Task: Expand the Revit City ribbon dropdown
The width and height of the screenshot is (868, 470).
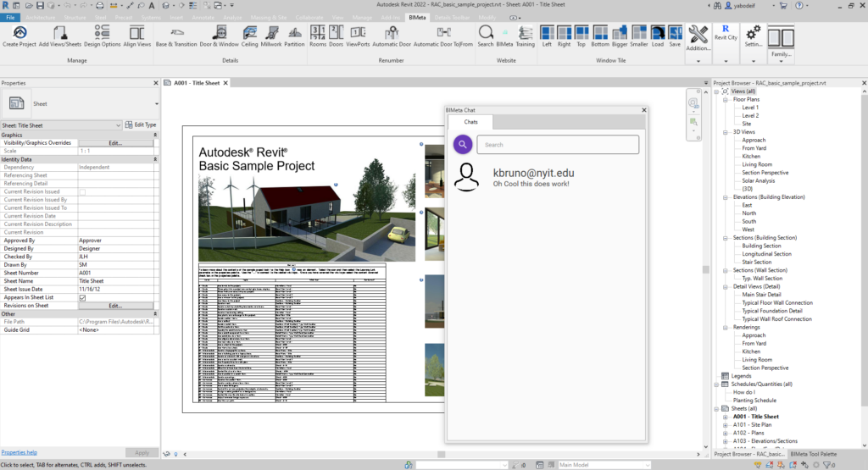Action: pyautogui.click(x=726, y=61)
